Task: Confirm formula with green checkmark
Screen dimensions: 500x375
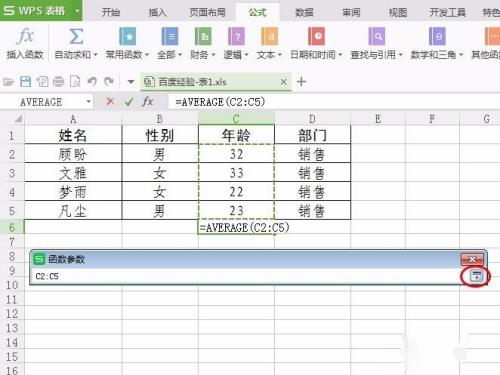Action: [129, 102]
